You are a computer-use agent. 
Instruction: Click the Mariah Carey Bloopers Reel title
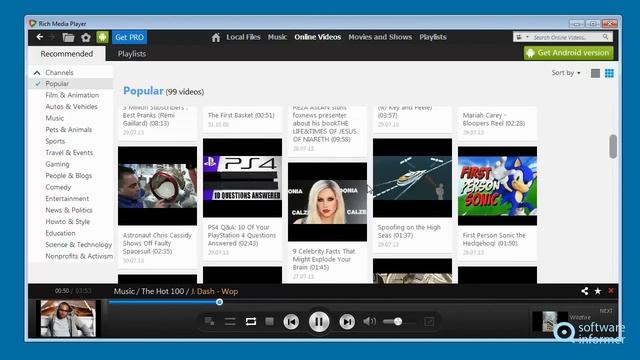pyautogui.click(x=494, y=119)
